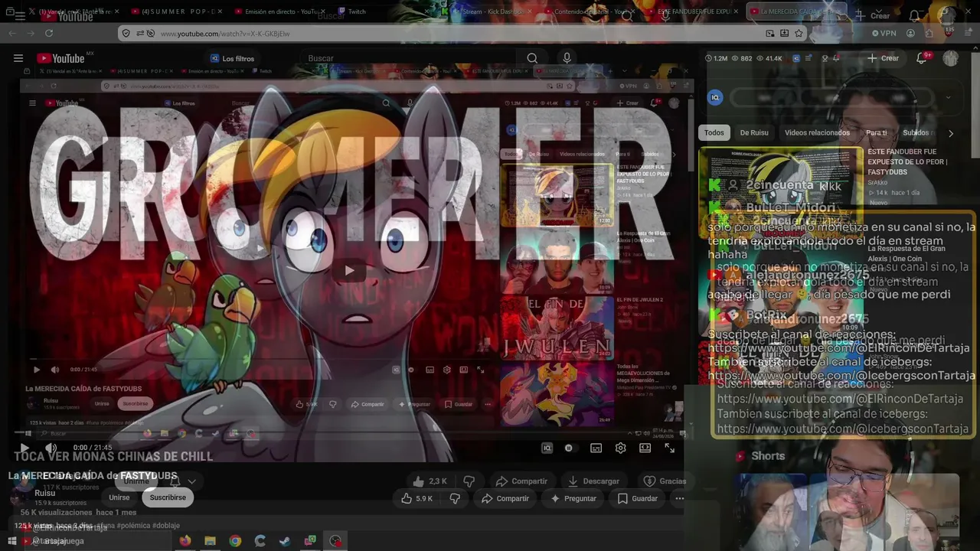
Task: Open Steam from the taskbar
Action: [285, 541]
